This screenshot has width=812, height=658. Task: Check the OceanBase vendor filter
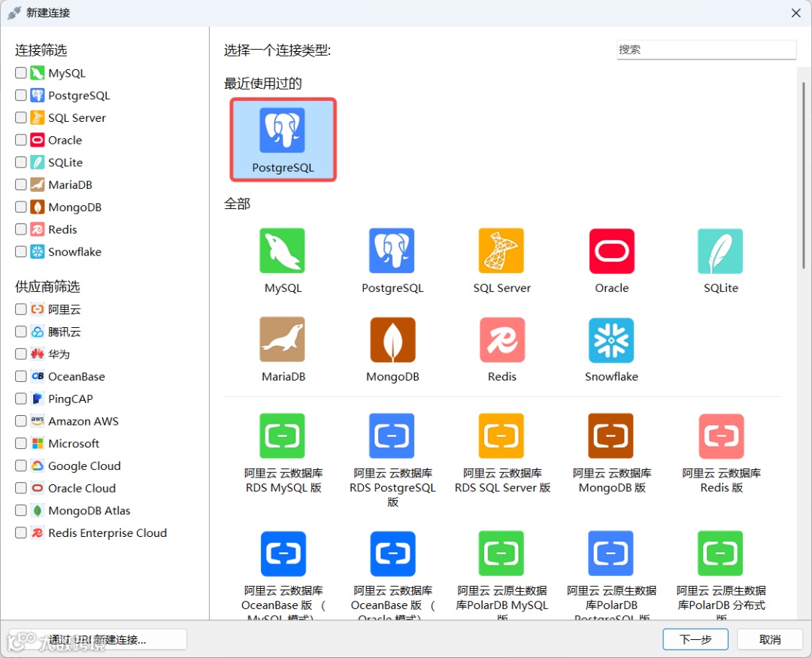point(21,376)
